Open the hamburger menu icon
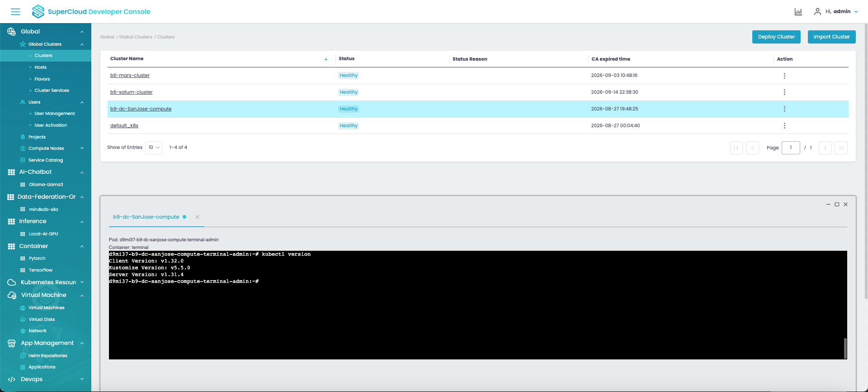The width and height of the screenshot is (868, 392). (15, 12)
